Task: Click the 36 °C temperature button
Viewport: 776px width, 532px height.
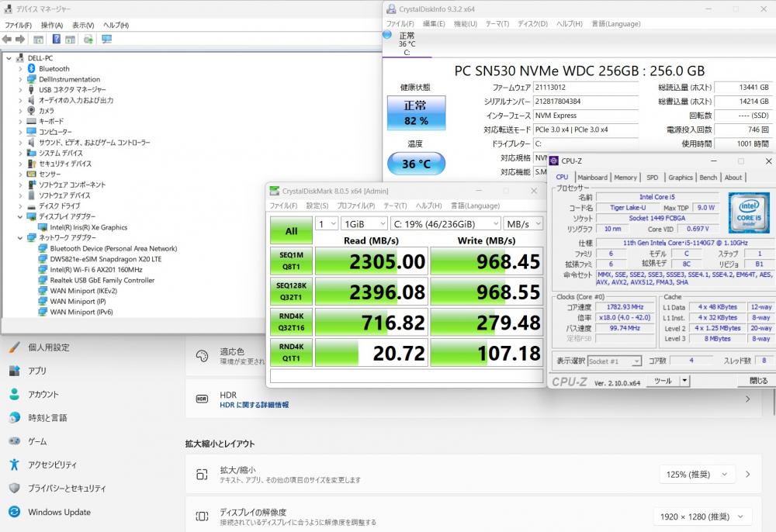Action: 416,164
